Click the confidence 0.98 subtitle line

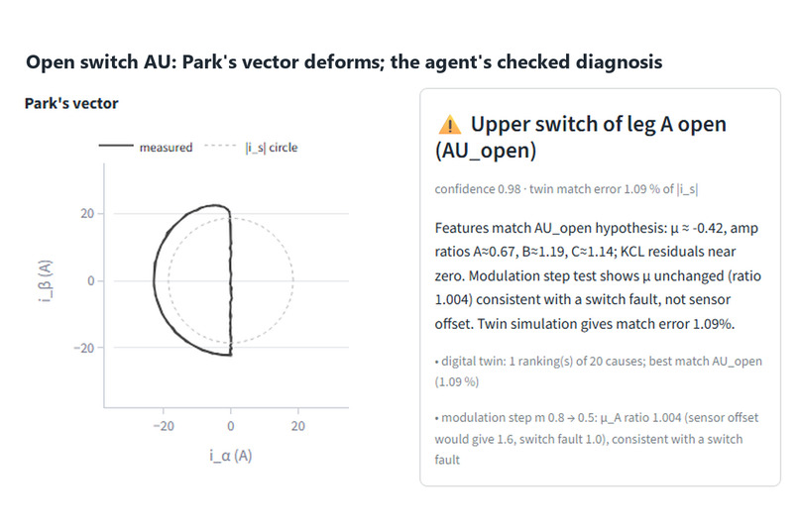point(566,189)
